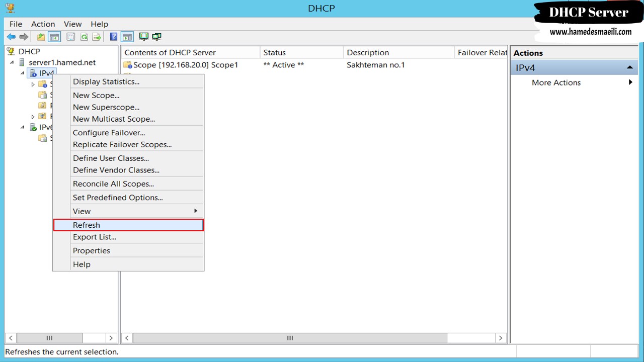Select Reconcile All Scopes... menu entry
This screenshot has width=644, height=362.
128,184
